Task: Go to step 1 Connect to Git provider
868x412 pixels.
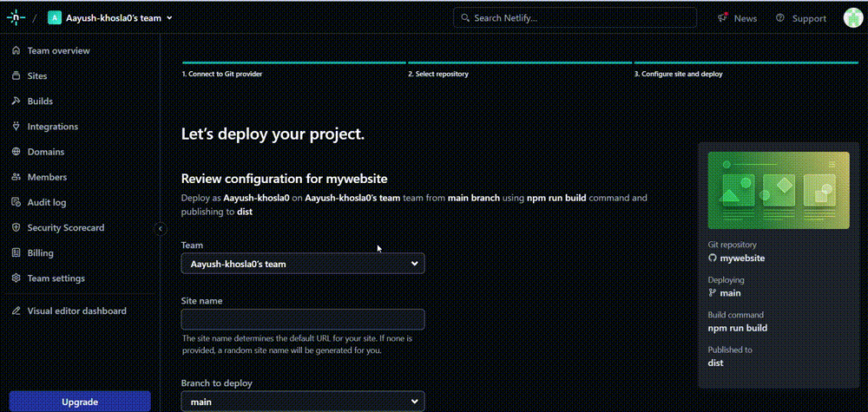Action: point(222,74)
